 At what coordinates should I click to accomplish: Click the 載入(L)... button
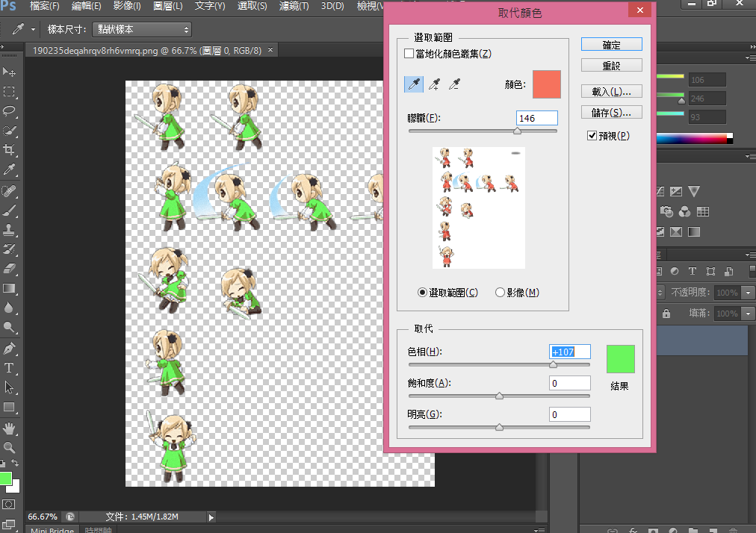(x=611, y=91)
